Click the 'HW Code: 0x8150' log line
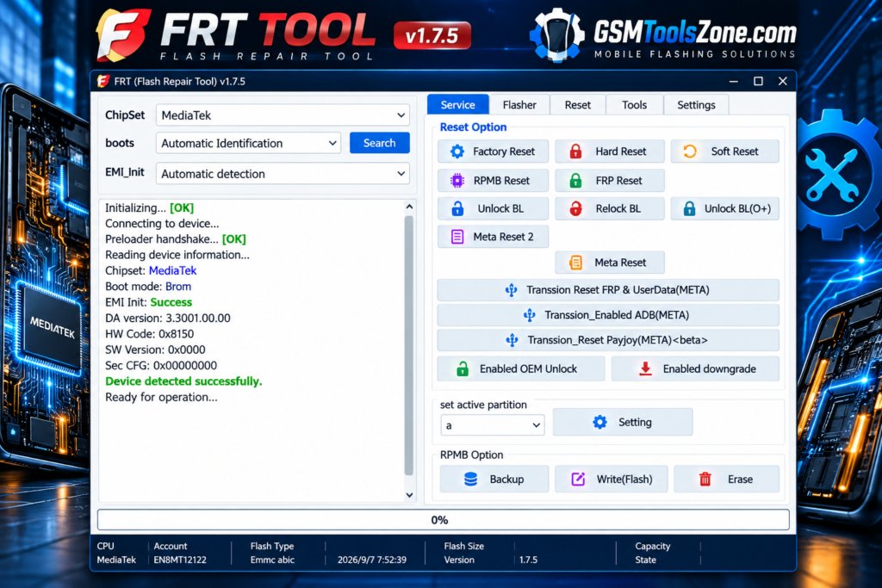Screen dimensions: 882x588 [x=150, y=334]
